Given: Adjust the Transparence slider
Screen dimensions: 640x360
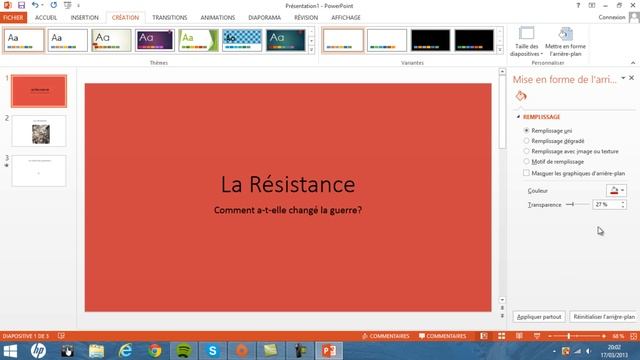Looking at the screenshot, I should 577,204.
